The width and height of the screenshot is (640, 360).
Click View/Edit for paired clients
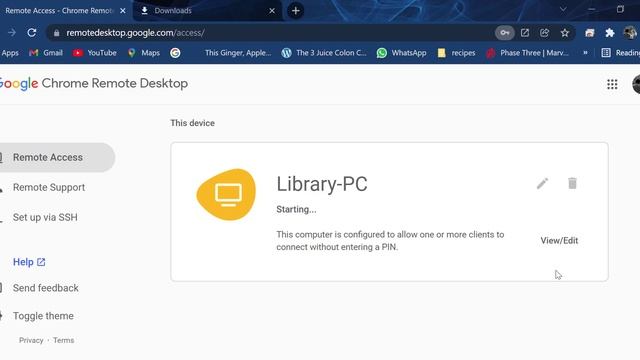pyautogui.click(x=559, y=240)
